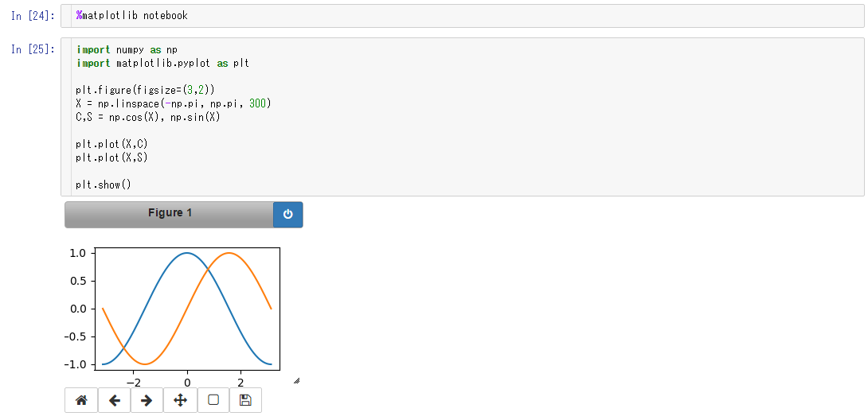868x420 pixels.
Task: Activate the Zoom to rectangle tool
Action: click(213, 400)
